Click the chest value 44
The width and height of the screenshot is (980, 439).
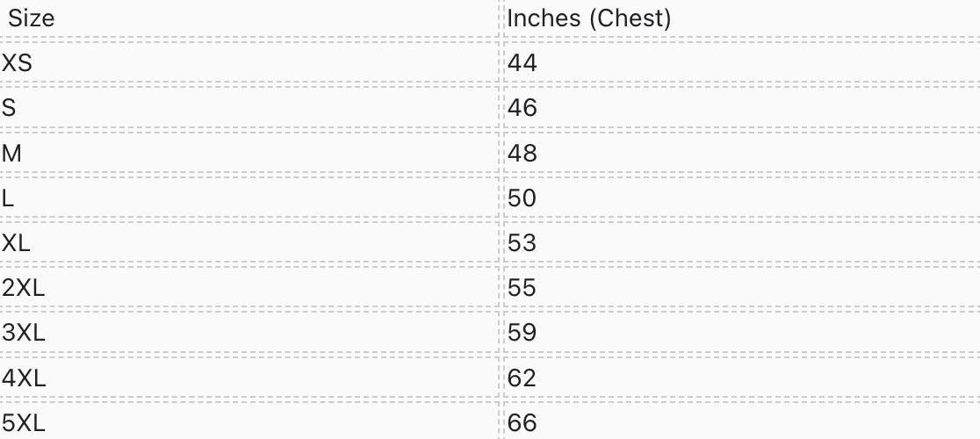pyautogui.click(x=522, y=63)
